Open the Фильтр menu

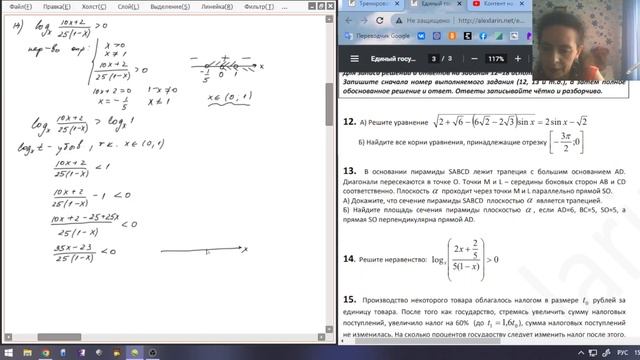click(x=259, y=7)
